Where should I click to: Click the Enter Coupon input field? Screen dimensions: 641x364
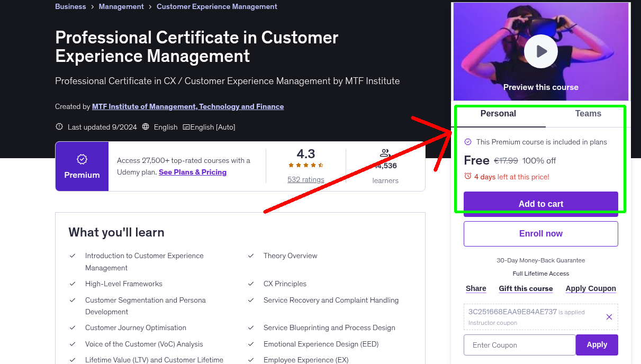519,344
